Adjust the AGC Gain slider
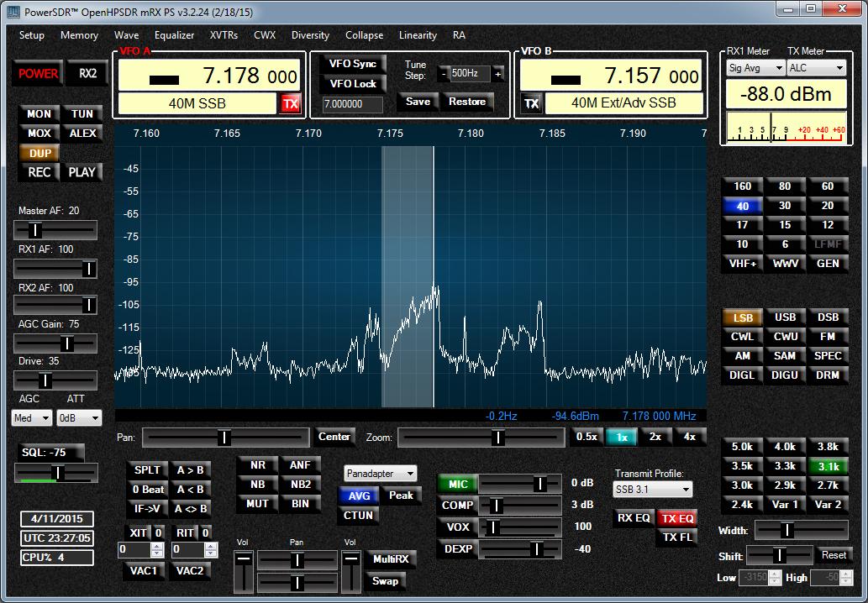 [55, 343]
